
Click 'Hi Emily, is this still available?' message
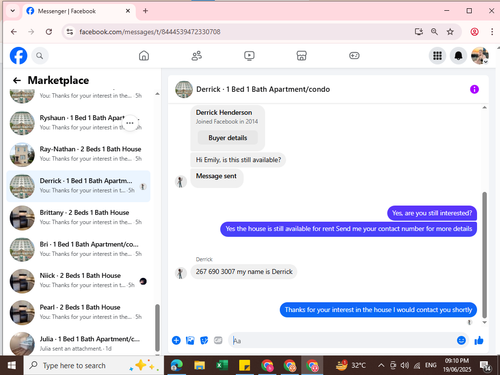238,160
